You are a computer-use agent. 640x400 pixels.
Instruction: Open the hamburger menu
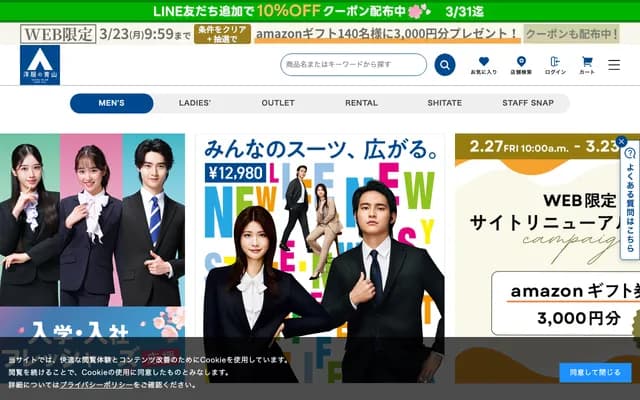(614, 65)
